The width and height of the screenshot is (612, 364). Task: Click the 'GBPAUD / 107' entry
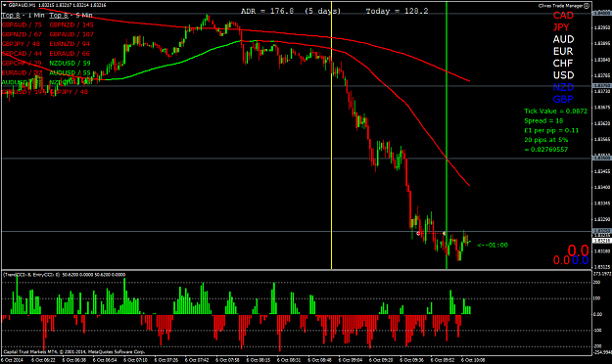point(71,34)
